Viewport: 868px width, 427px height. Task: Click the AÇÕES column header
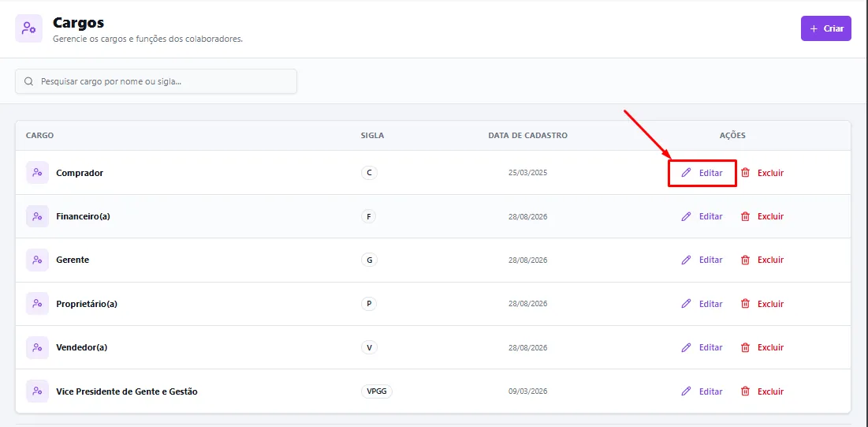click(732, 135)
